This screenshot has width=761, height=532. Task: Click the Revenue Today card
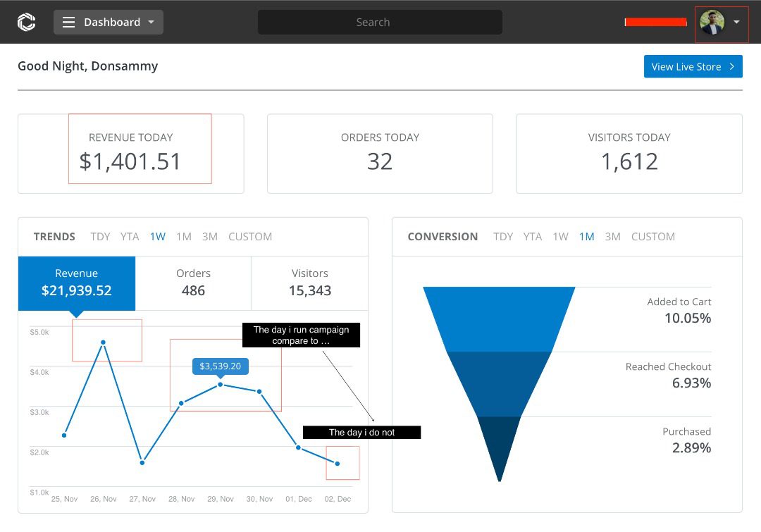(x=131, y=154)
